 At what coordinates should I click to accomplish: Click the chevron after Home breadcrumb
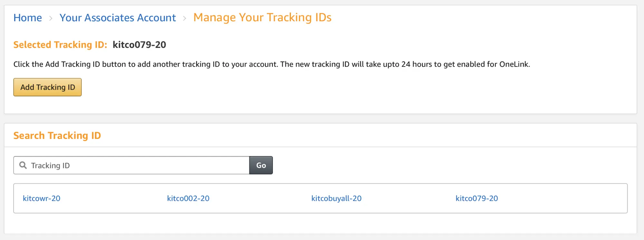[x=51, y=19]
